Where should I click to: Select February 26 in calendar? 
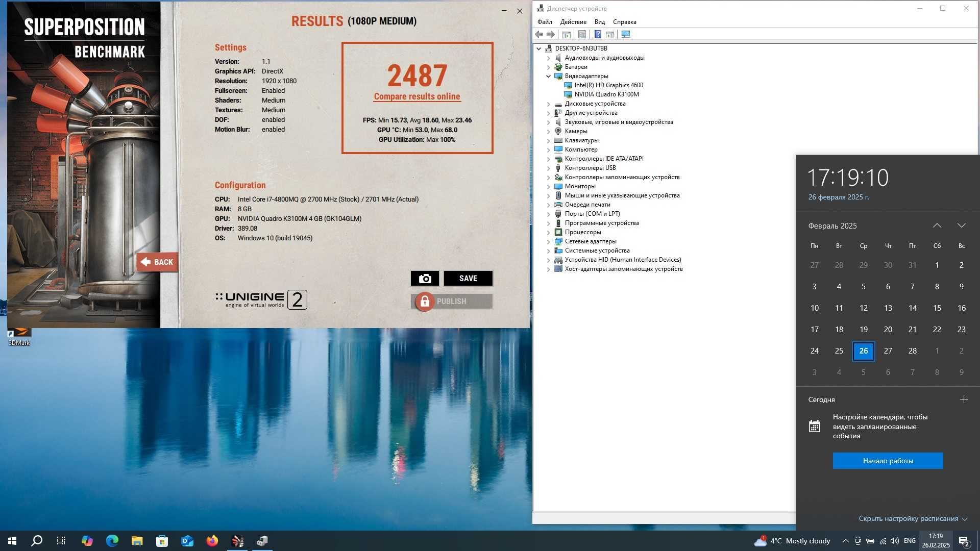(864, 351)
